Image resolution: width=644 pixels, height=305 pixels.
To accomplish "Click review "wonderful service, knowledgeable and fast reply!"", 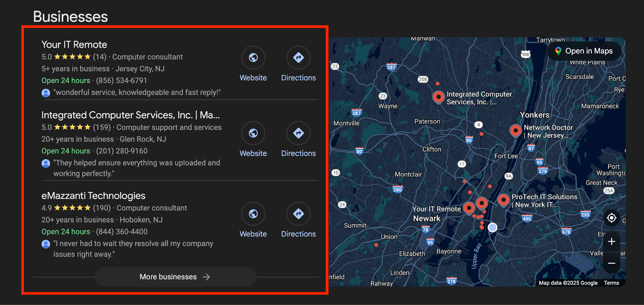I will (137, 92).
